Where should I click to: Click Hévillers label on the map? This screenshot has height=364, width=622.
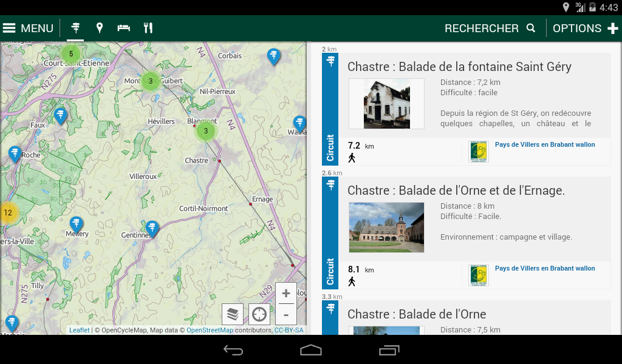161,121
